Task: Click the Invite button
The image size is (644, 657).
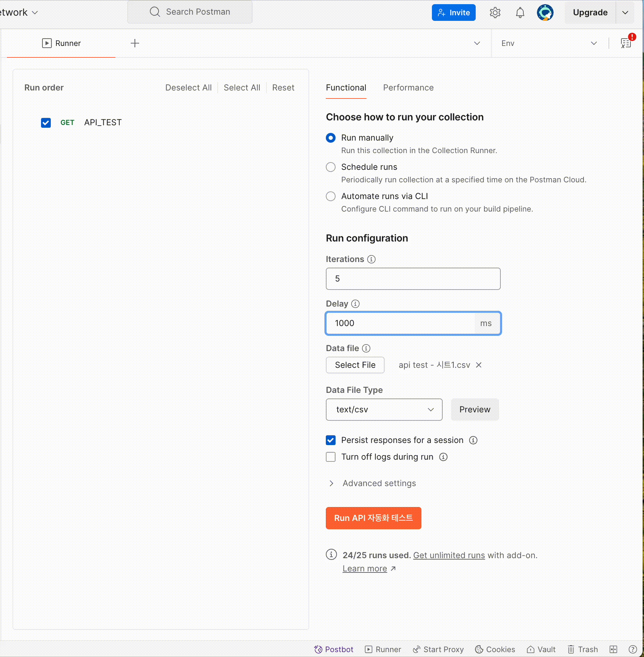Action: pyautogui.click(x=454, y=13)
